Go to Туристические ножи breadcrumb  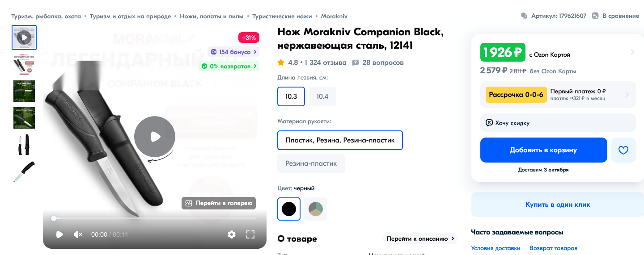click(282, 16)
